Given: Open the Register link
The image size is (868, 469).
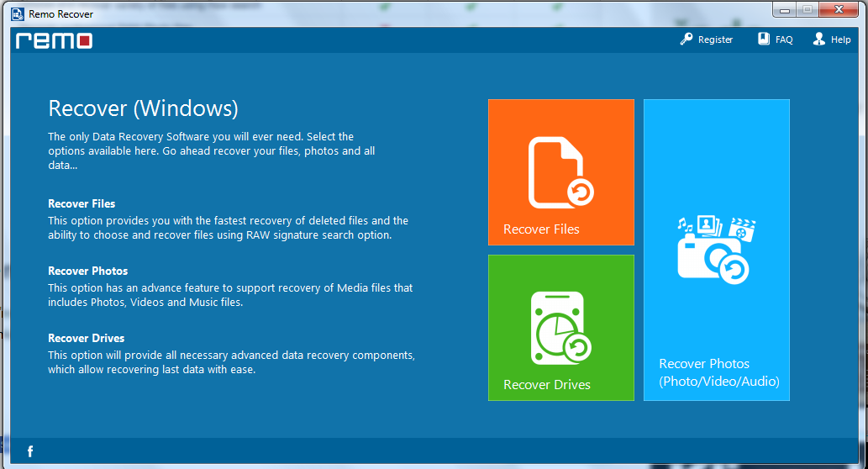Looking at the screenshot, I should (715, 40).
